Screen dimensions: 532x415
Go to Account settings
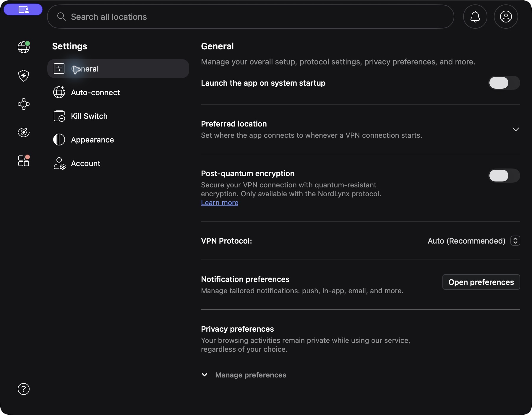pyautogui.click(x=118, y=163)
